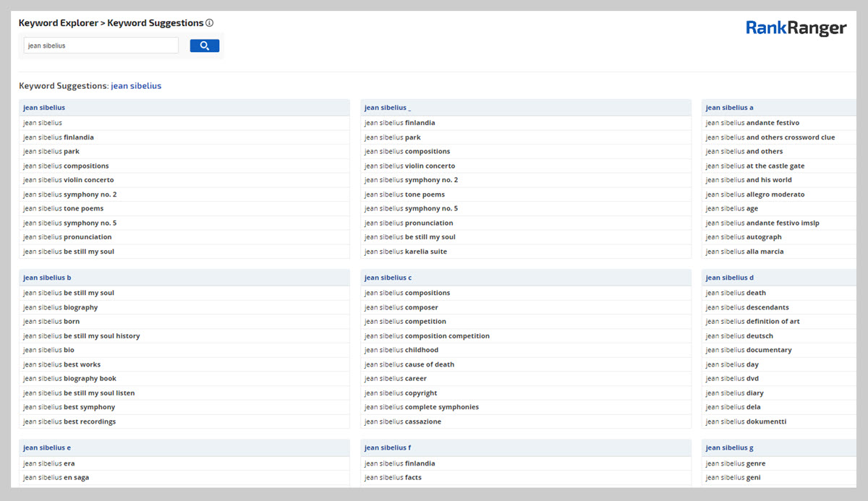Screen dimensions: 868x501
Task: Click the 'jean sibelius b' table header
Action: [x=47, y=278]
